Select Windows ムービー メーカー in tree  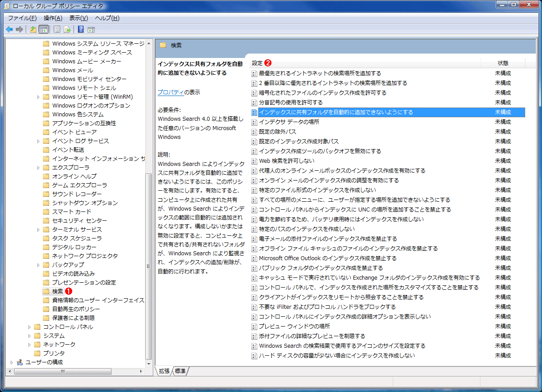86,61
